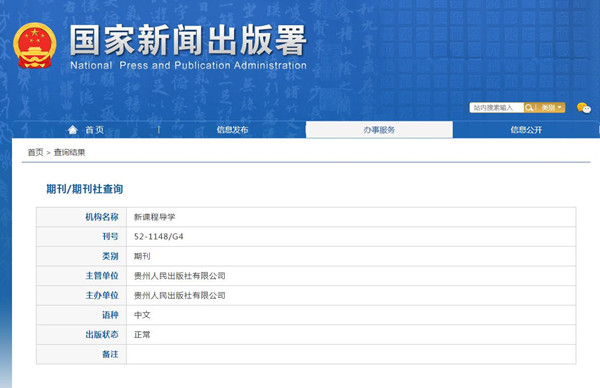
Task: Select the 52-1148/G4 issue number value
Action: click(x=159, y=236)
